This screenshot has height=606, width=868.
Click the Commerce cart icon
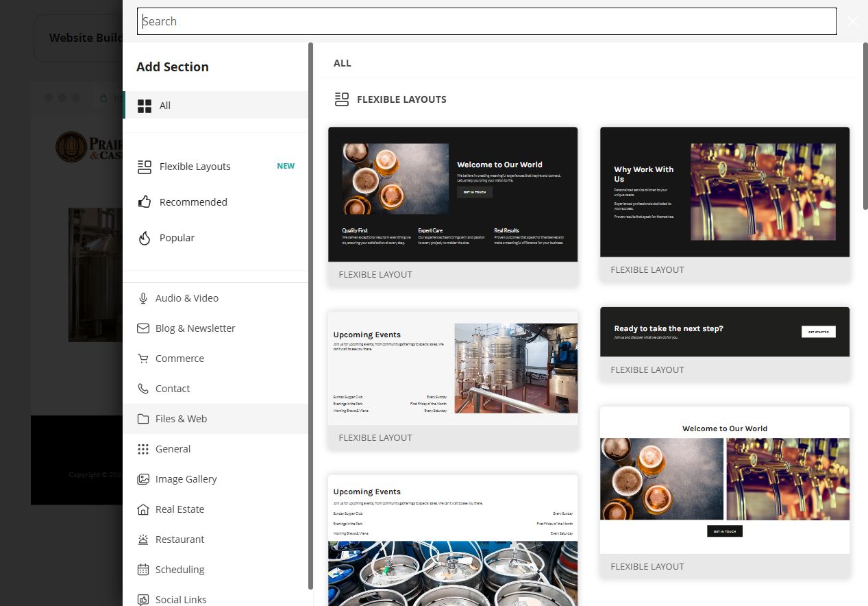pyautogui.click(x=143, y=359)
